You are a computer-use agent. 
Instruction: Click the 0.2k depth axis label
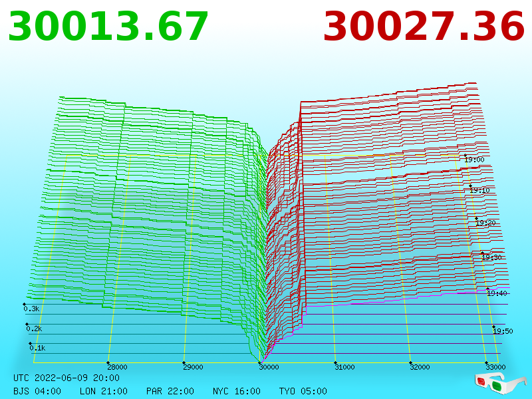point(34,329)
